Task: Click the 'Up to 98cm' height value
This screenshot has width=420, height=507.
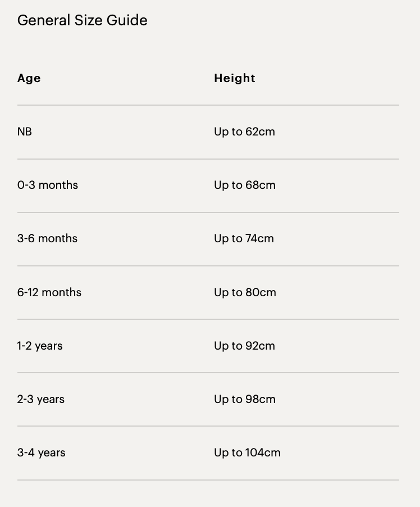Action: [245, 399]
